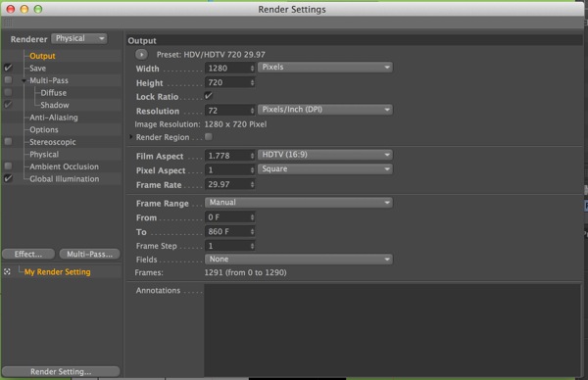Click the Width field stepper arrows
This screenshot has width=588, height=380.
point(252,69)
